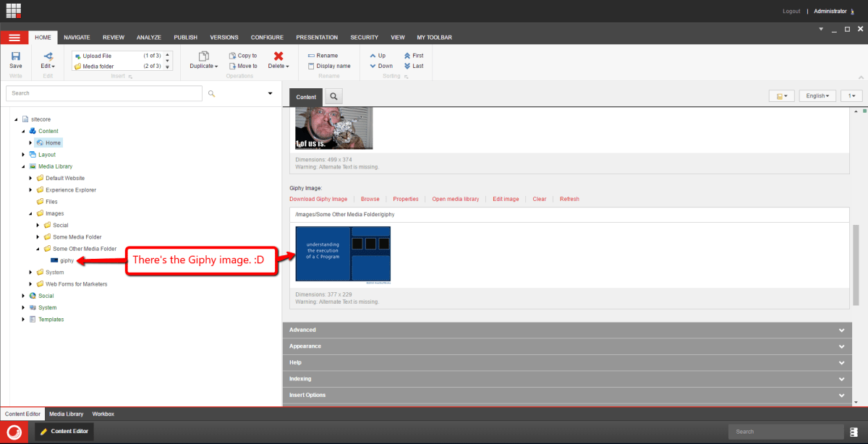The image size is (868, 444).
Task: Click the red Delete X icon
Action: pyautogui.click(x=278, y=56)
